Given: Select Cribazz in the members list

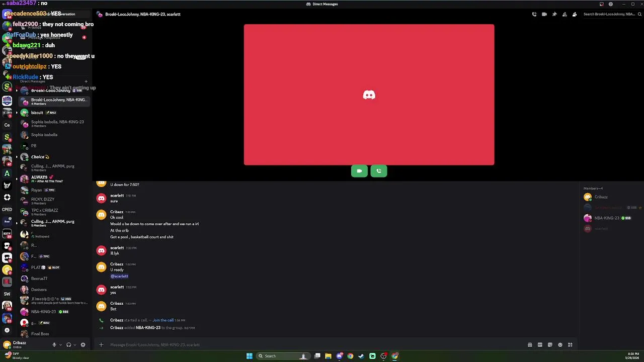Looking at the screenshot, I should point(611,197).
